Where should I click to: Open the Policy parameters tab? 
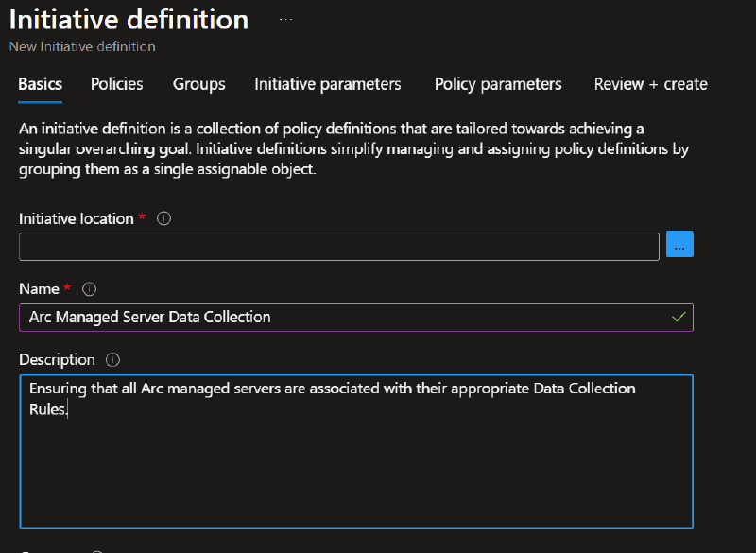498,84
